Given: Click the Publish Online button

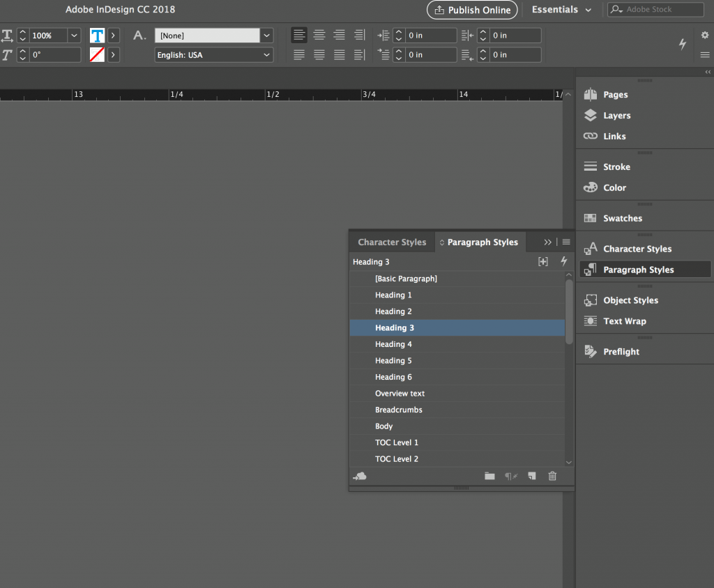Looking at the screenshot, I should [472, 10].
